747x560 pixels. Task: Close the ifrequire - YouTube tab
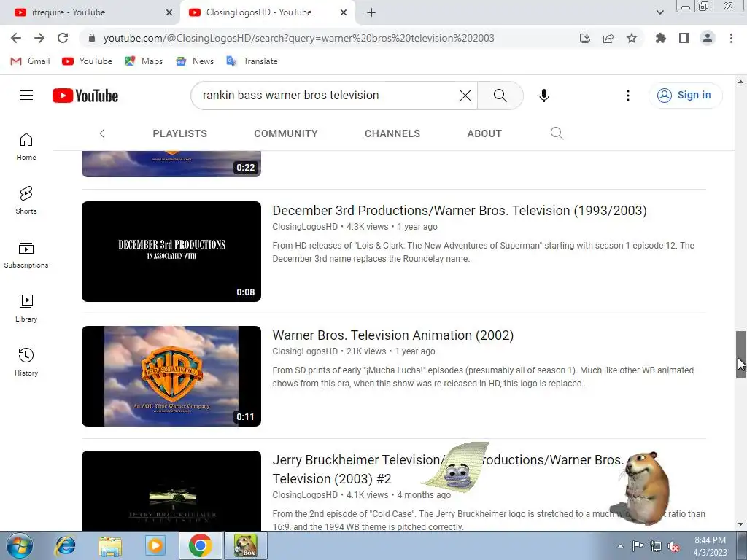(x=169, y=13)
